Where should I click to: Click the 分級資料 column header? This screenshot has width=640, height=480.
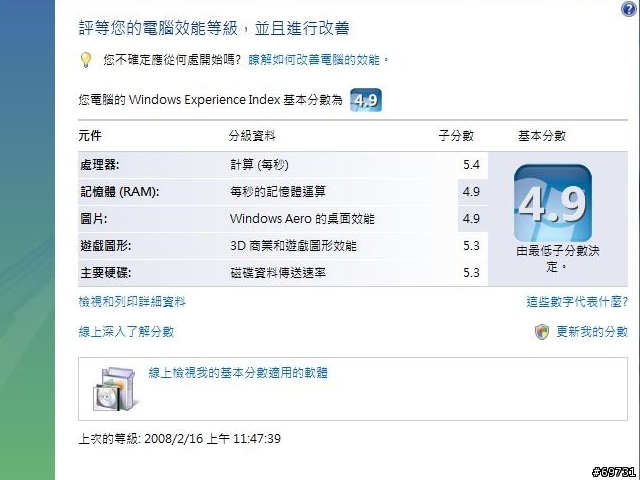(x=252, y=136)
